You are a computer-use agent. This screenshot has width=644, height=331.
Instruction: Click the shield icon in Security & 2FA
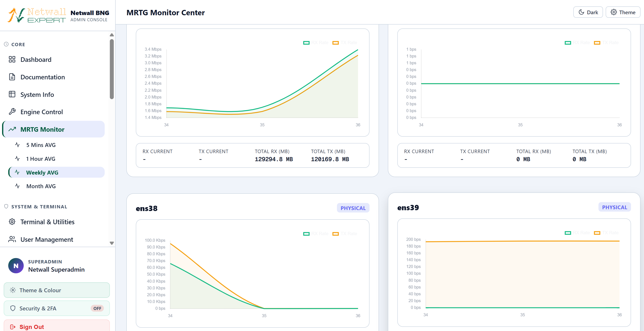13,308
